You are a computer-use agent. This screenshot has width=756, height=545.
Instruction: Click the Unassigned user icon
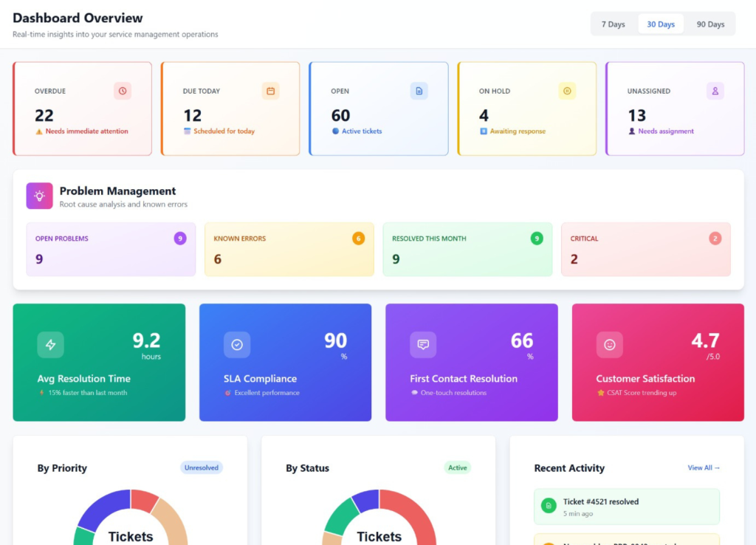pyautogui.click(x=715, y=91)
